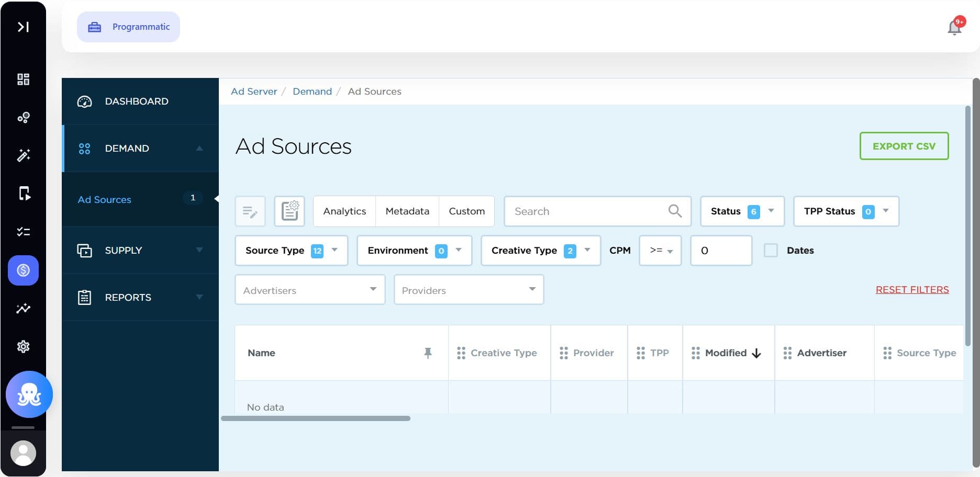Open the dashboard grid icon in rail
This screenshot has height=477, width=980.
[23, 79]
